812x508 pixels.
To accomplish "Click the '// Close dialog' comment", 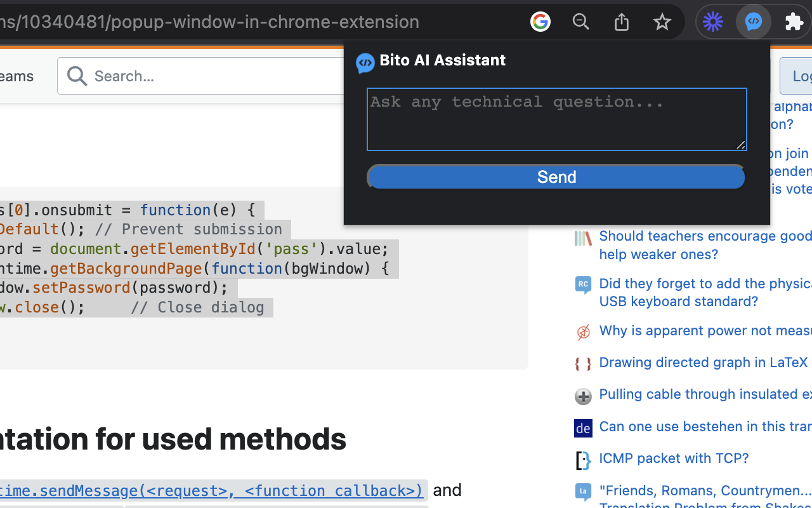I will 197,307.
